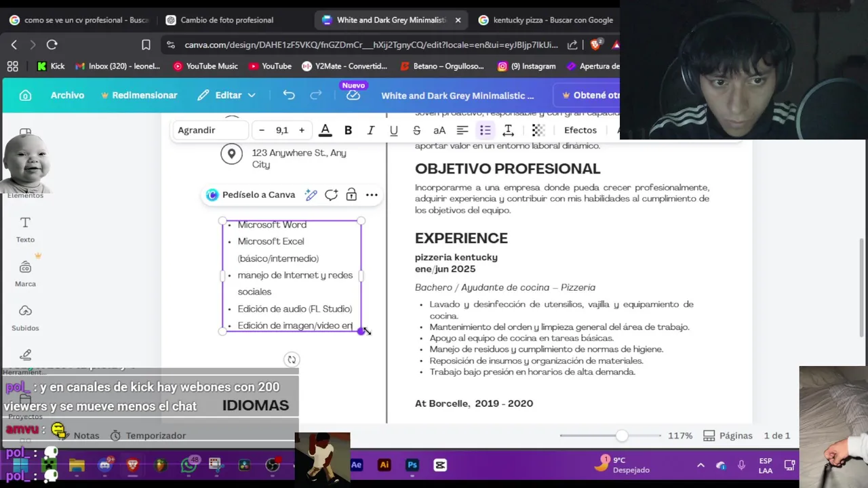Screen dimensions: 868x488
Task: Go to the Canva home icon
Action: click(25, 96)
